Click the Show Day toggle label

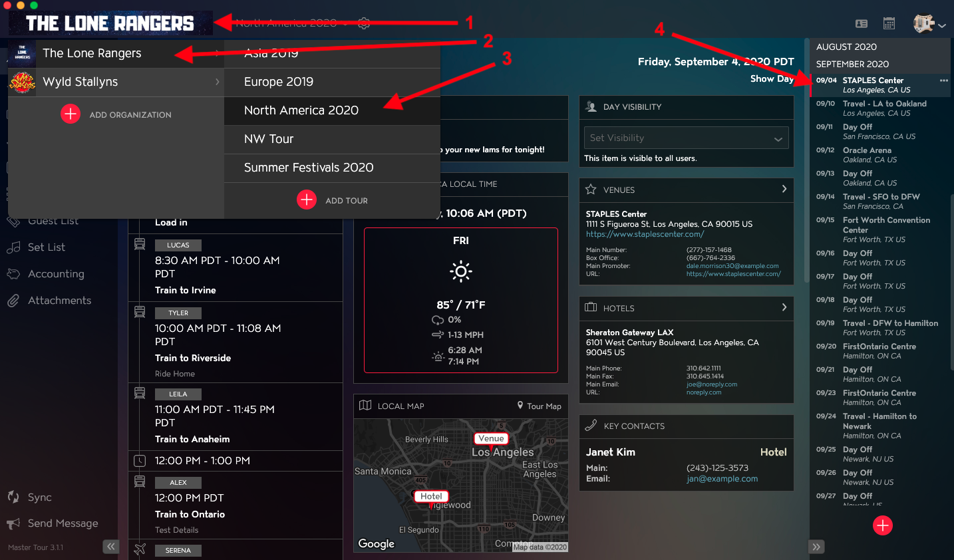click(772, 78)
